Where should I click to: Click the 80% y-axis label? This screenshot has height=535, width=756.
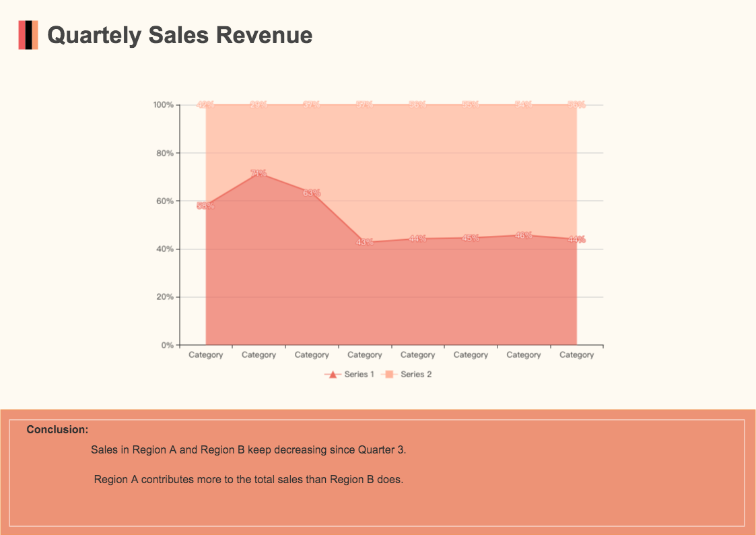[x=165, y=153]
